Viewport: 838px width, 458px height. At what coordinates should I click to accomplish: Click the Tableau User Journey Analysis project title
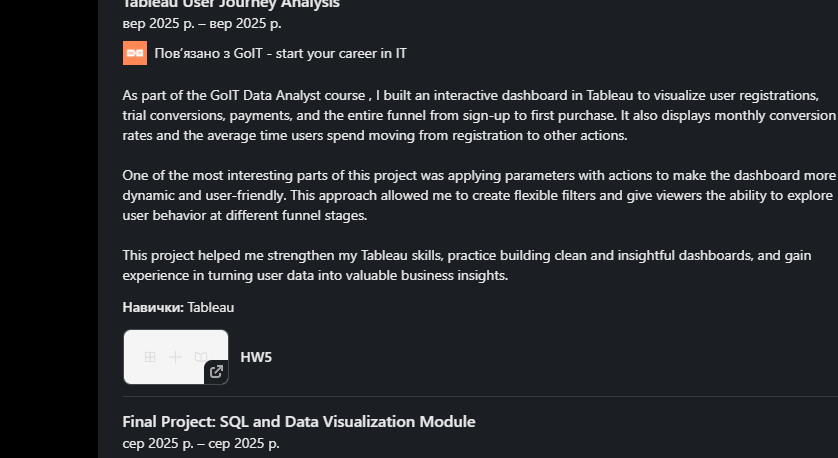click(231, 4)
